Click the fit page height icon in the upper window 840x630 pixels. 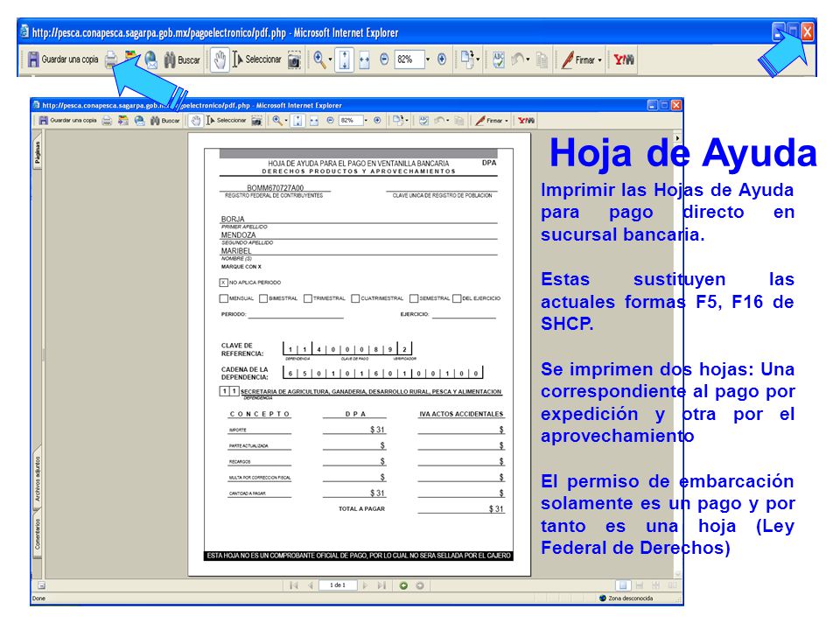344,60
